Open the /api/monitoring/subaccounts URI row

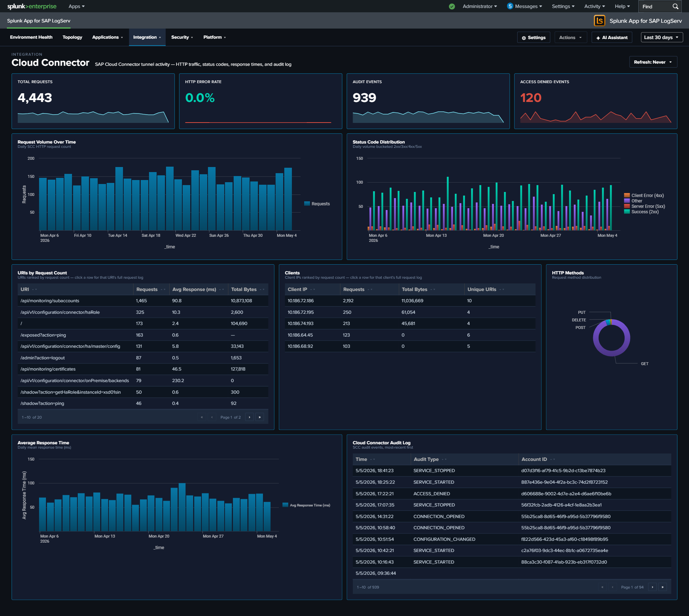pos(143,301)
